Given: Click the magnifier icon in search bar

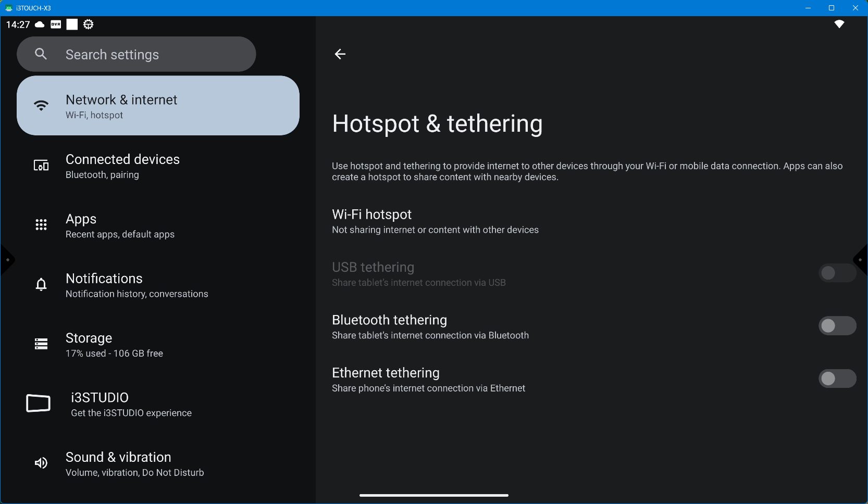Looking at the screenshot, I should (41, 54).
